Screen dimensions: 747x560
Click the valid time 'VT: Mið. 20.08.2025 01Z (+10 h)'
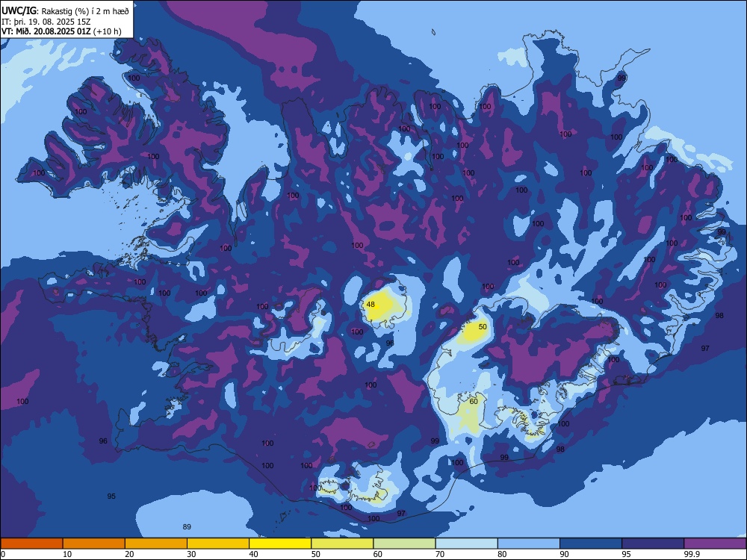coord(61,32)
